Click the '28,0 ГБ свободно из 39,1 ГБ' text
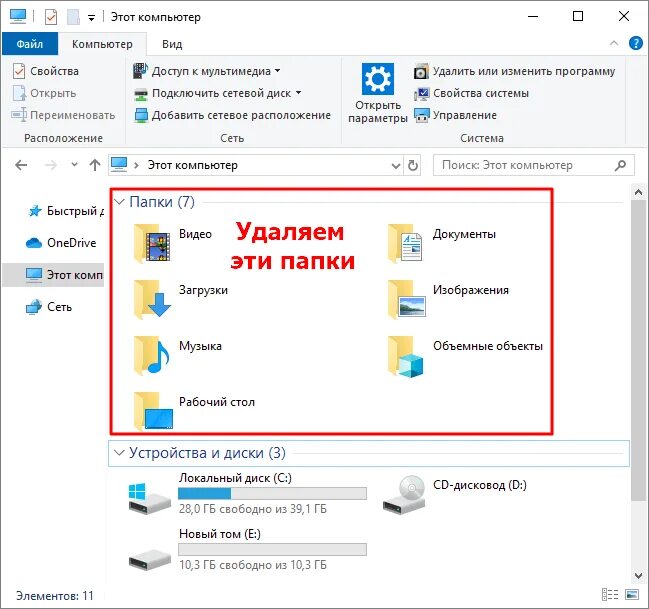This screenshot has width=649, height=609. (x=253, y=509)
